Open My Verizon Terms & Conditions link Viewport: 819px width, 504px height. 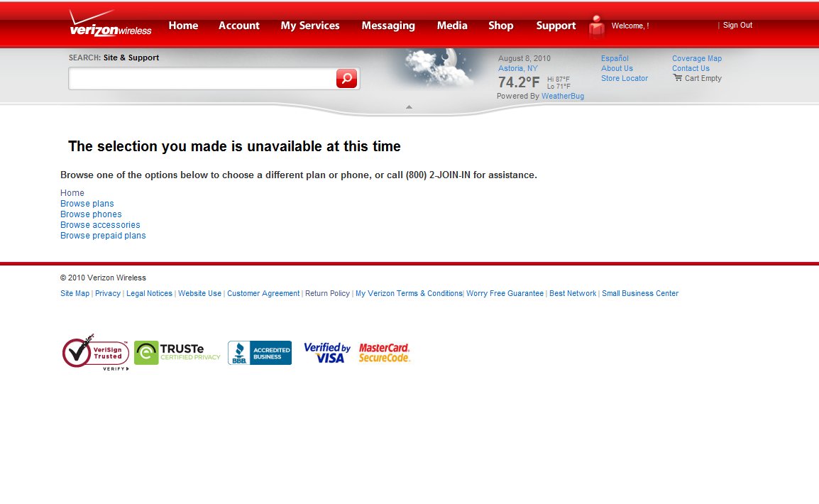[x=409, y=293]
